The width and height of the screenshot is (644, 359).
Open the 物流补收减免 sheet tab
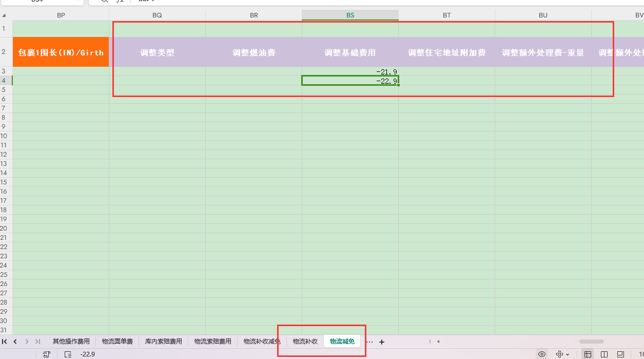point(262,342)
